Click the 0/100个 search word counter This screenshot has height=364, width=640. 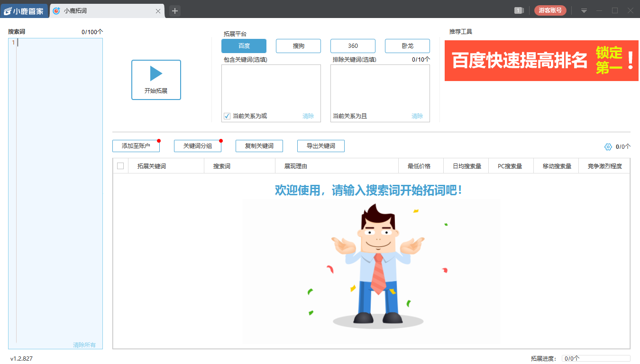click(x=92, y=32)
